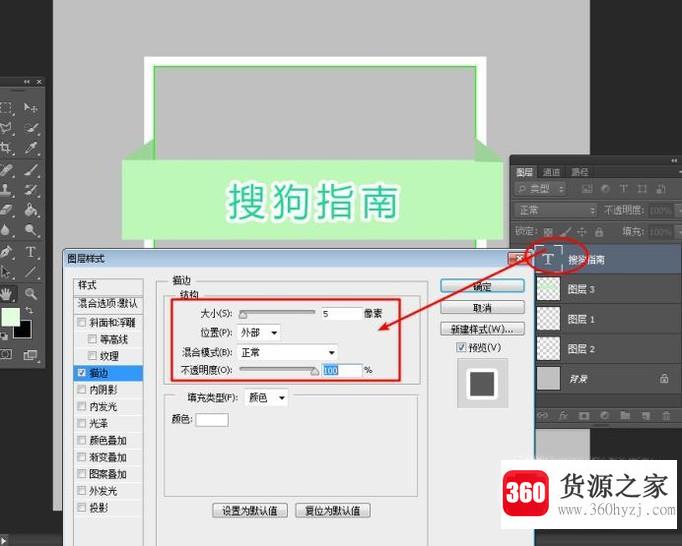This screenshot has width=682, height=546.
Task: Click 复位为默认值 button
Action: (x=333, y=510)
